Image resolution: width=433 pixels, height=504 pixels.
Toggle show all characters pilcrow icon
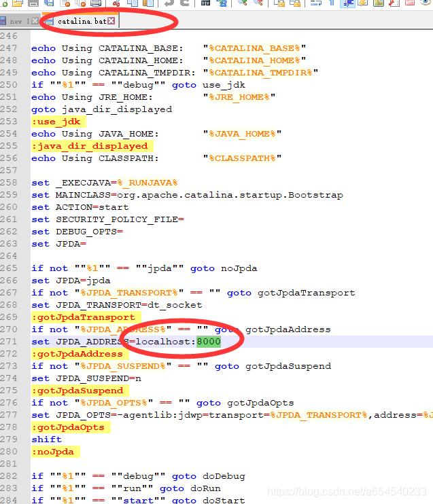click(x=332, y=3)
